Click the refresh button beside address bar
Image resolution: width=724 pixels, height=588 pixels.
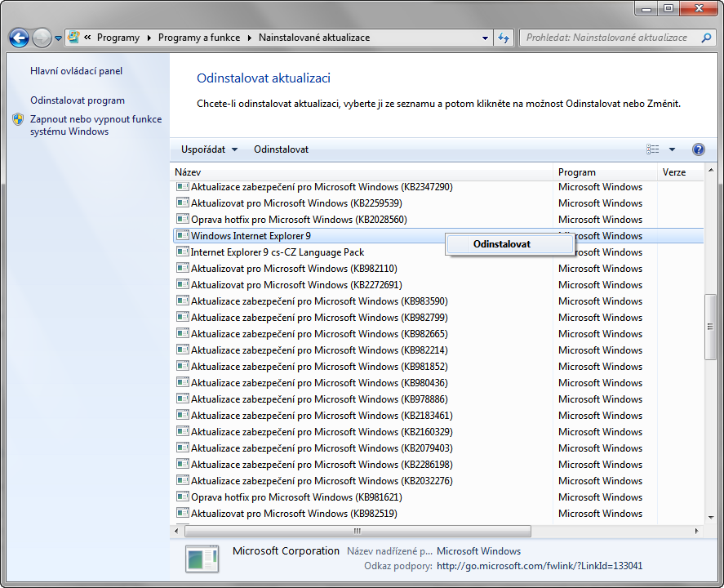[504, 38]
